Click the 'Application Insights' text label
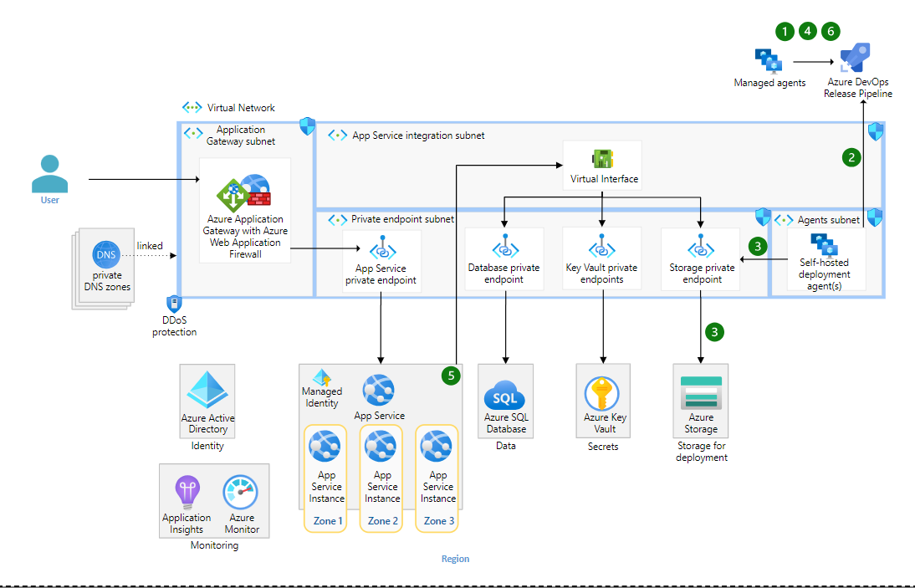The height and width of the screenshot is (588, 915). (187, 524)
